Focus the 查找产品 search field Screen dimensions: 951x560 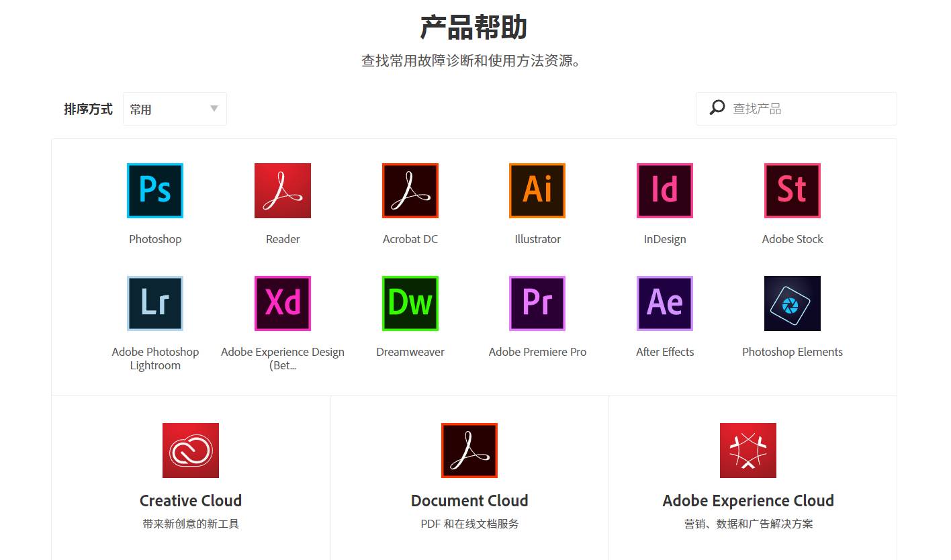pyautogui.click(x=797, y=109)
